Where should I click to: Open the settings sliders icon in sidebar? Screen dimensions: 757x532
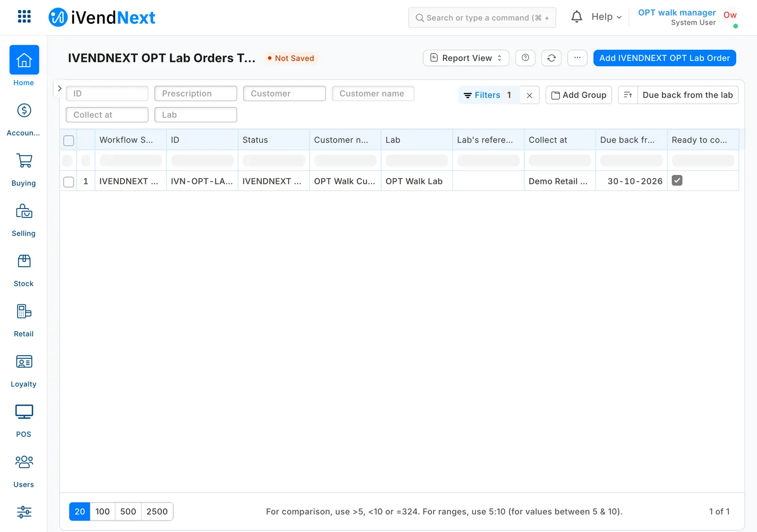click(x=24, y=512)
